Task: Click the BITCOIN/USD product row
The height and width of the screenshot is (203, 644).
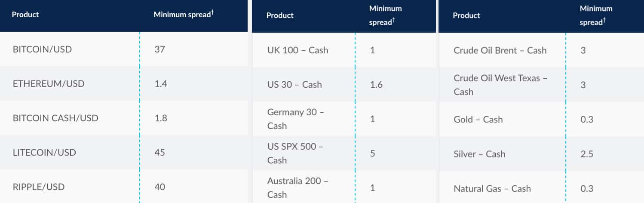Action: 42,49
